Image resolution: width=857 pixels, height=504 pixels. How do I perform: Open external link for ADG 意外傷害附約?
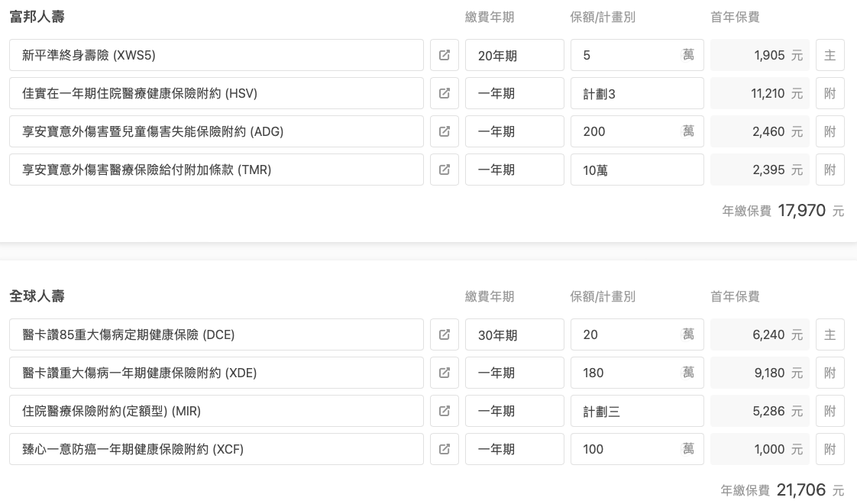[x=445, y=132]
